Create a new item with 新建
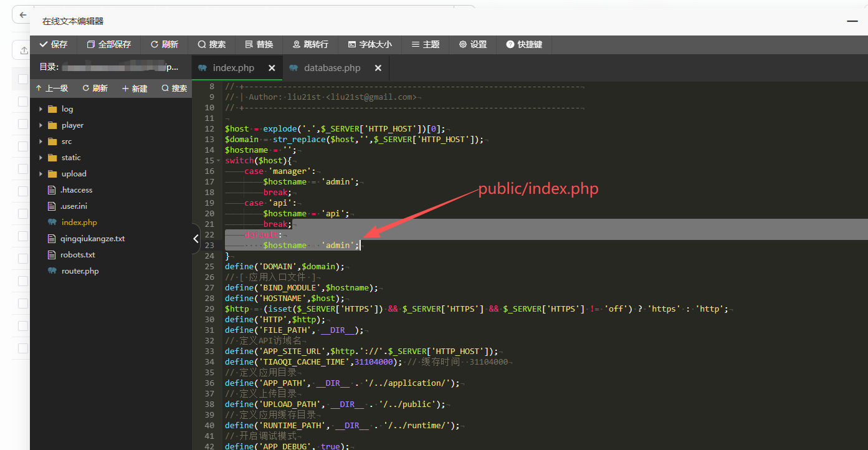 click(135, 89)
